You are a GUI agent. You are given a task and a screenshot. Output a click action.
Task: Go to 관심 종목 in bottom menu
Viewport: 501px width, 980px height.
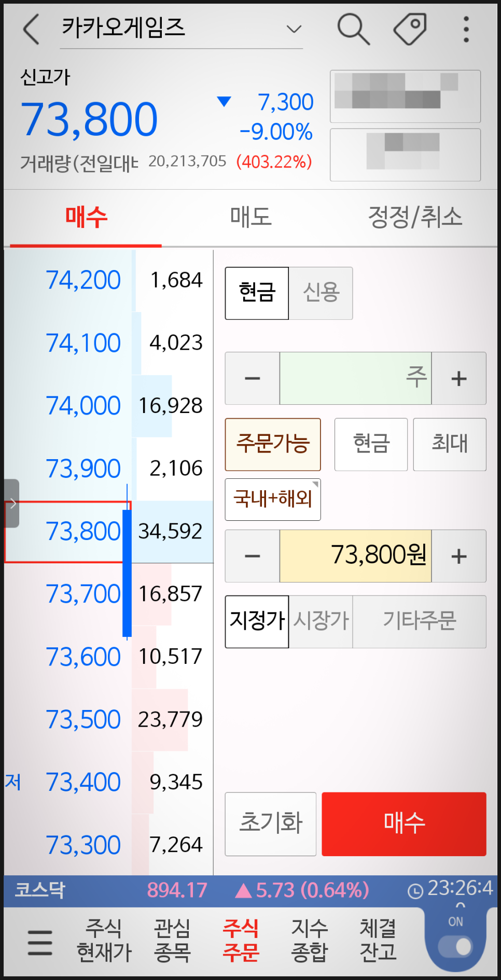click(x=172, y=940)
